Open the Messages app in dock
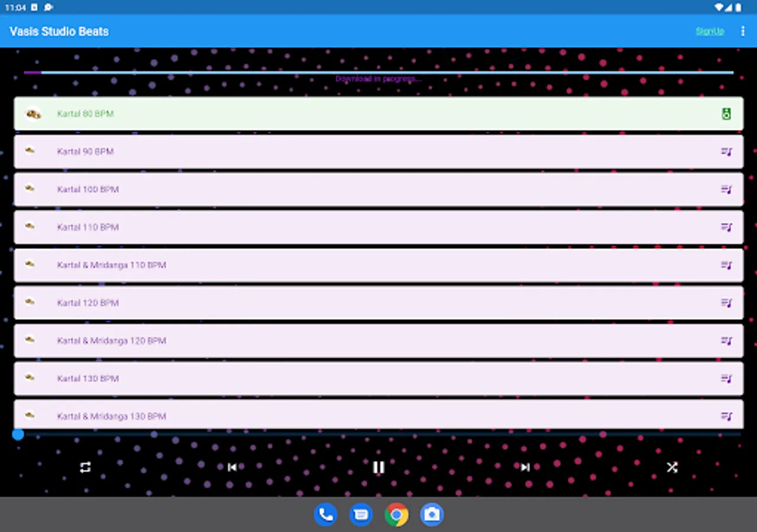Viewport: 757px width, 532px height. tap(361, 515)
